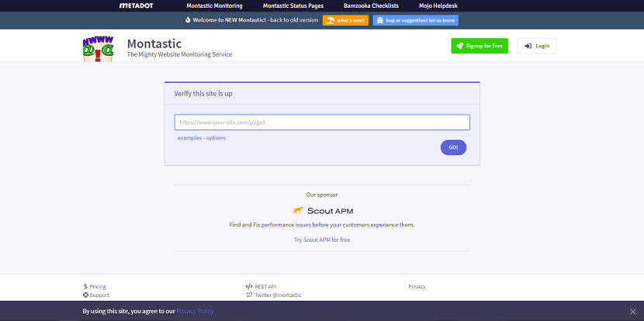Viewport: 644px width, 321px height.
Task: Open the REST API footer link
Action: tap(261, 287)
